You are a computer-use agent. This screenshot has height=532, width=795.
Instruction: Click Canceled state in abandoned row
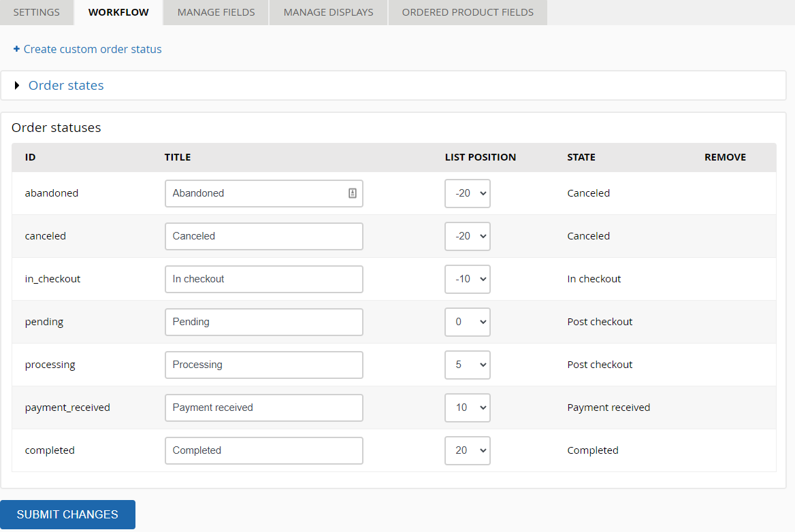pyautogui.click(x=588, y=193)
